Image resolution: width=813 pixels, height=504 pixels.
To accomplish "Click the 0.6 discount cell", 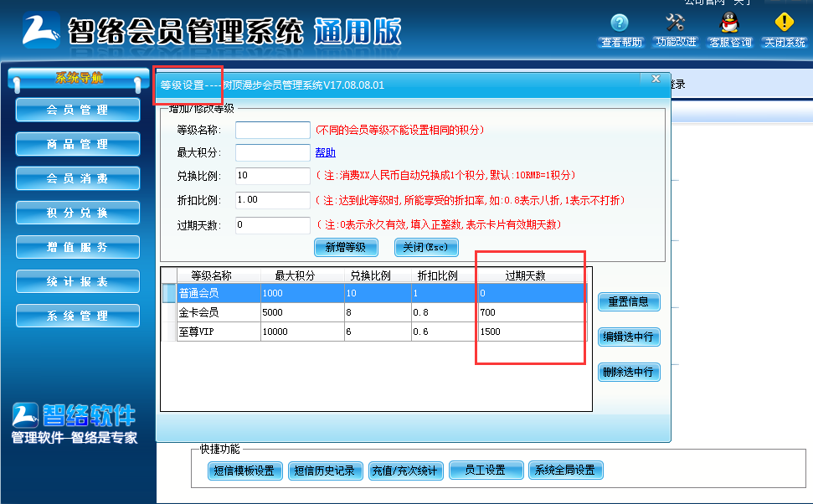I will (x=445, y=332).
